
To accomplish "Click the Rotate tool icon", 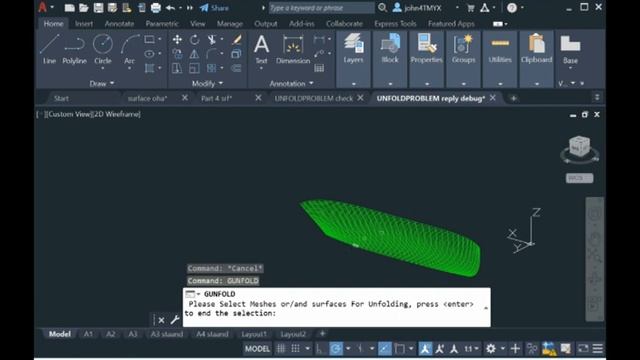I will (194, 40).
